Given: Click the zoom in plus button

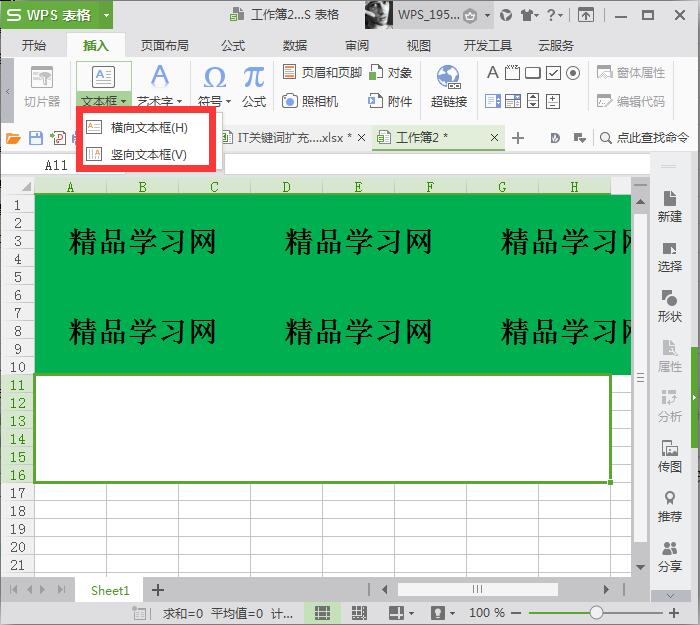Looking at the screenshot, I should click(674, 613).
